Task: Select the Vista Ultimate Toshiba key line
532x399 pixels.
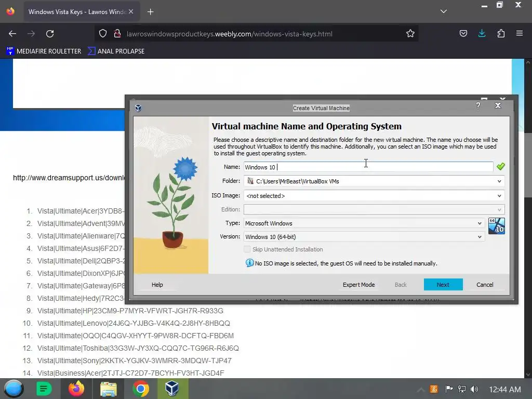Action: point(138,349)
